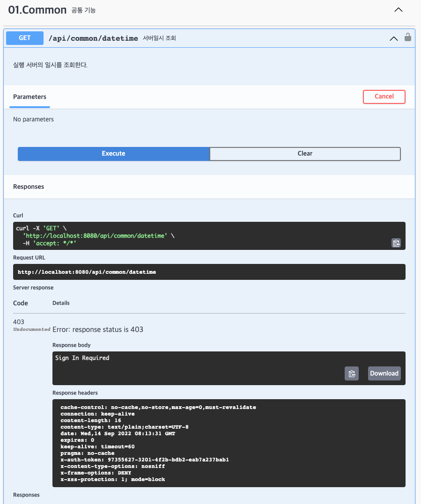Click the 서버일시 조회 summary text
The width and height of the screenshot is (421, 504).
click(159, 38)
